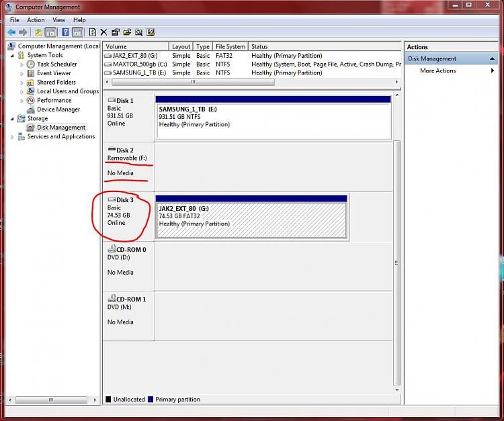Click the last toolbar settings-list icon
This screenshot has height=421, width=504.
tap(151, 32)
